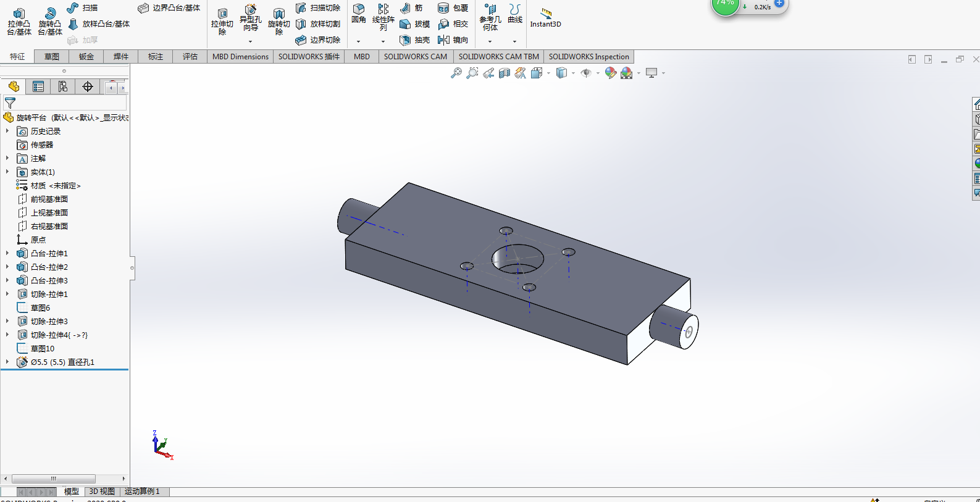Screen dimensions: 980x502
Task: Click Zoom to Fit magnifier icon
Action: pos(456,73)
